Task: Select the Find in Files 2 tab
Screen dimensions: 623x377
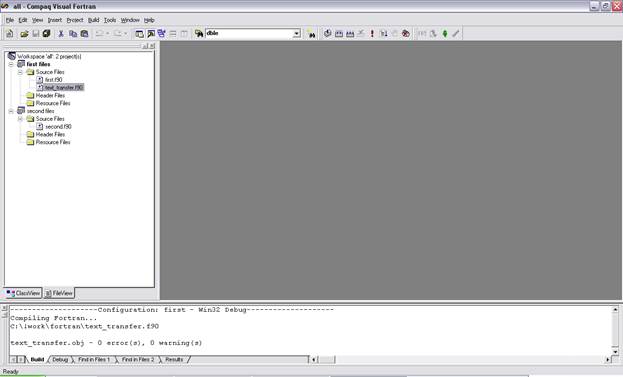Action: tap(138, 360)
